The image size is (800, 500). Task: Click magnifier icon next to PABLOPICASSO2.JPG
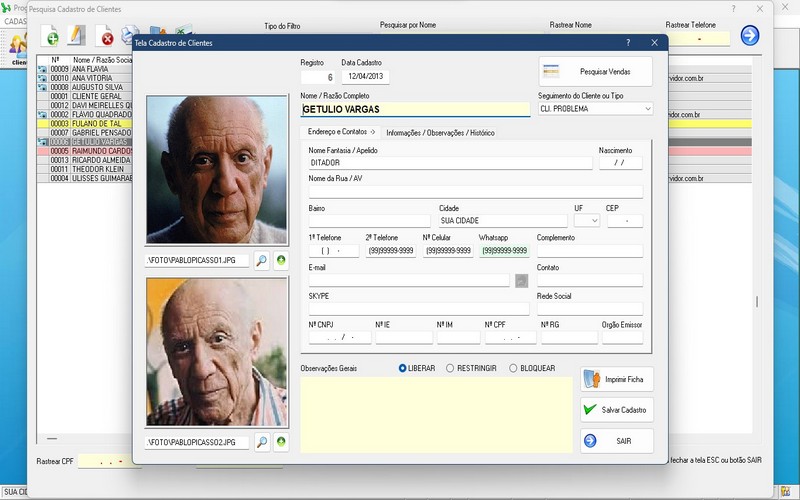[x=261, y=442]
